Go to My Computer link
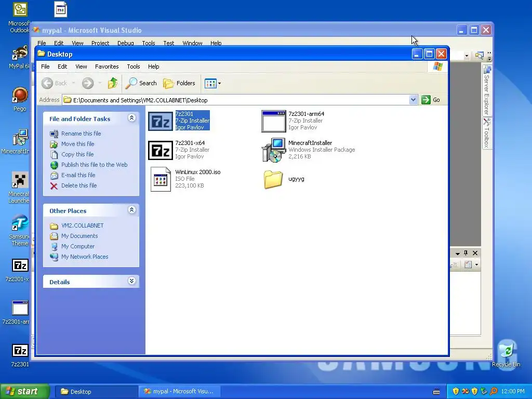Image resolution: width=532 pixels, height=399 pixels. pos(78,246)
